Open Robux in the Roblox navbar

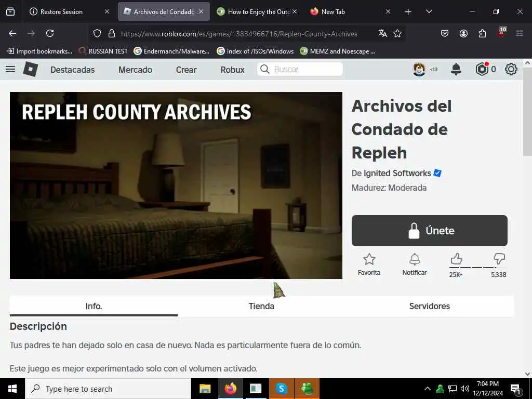[232, 70]
